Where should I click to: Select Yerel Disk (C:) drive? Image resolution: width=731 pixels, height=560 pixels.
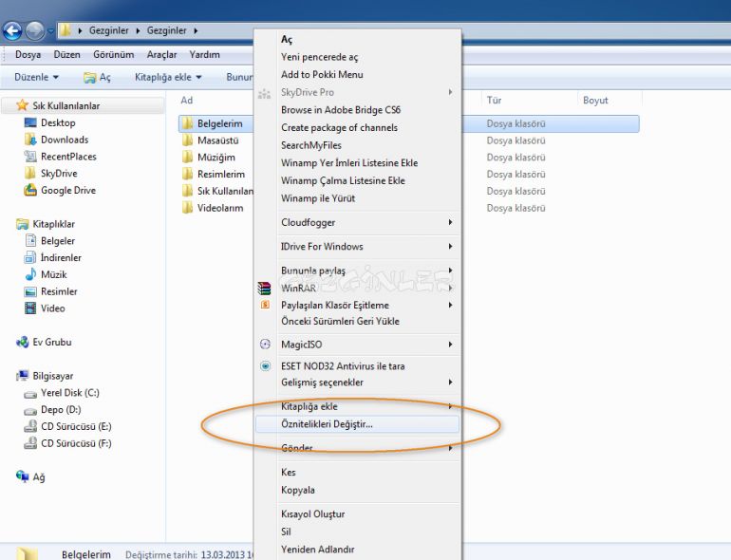(x=70, y=393)
